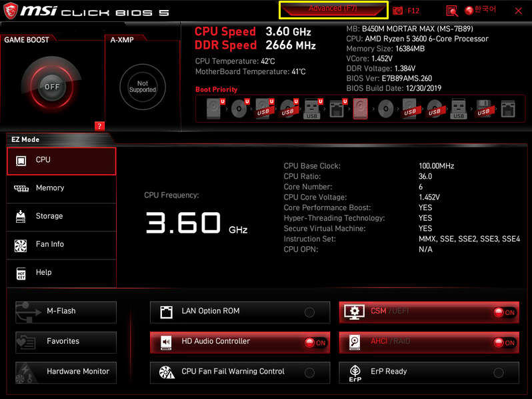Click the DDR Speed 2666 MHz readout
The height and width of the screenshot is (399, 532).
(x=255, y=45)
